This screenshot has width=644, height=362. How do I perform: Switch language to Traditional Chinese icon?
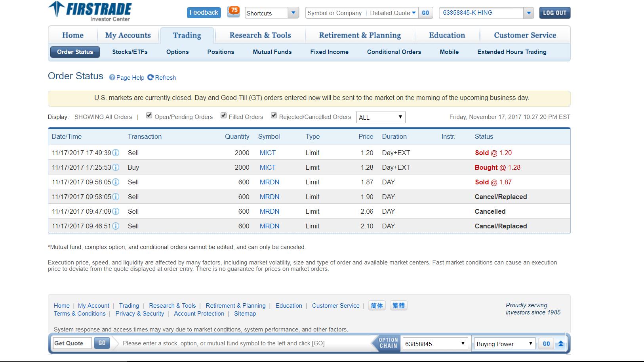point(398,306)
